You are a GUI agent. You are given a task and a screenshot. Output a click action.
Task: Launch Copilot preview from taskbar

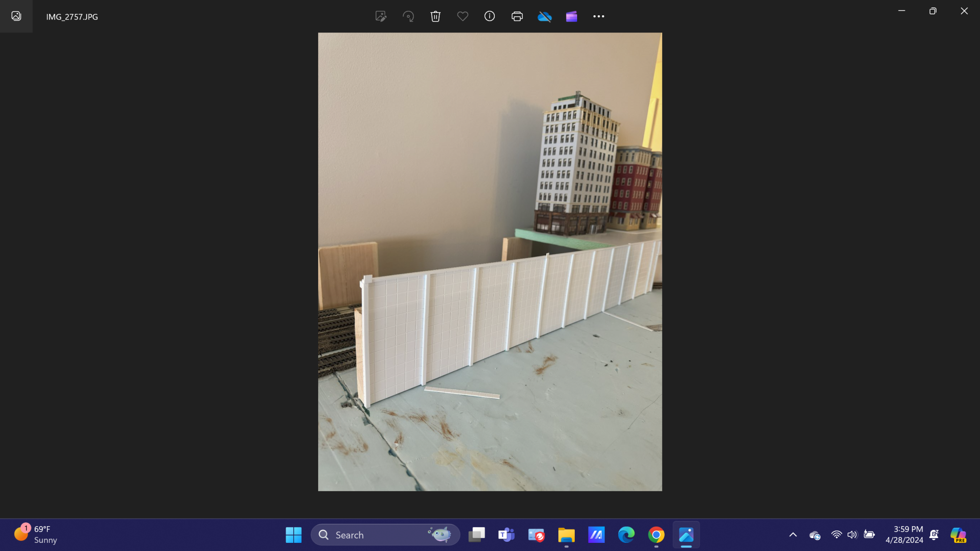958,535
